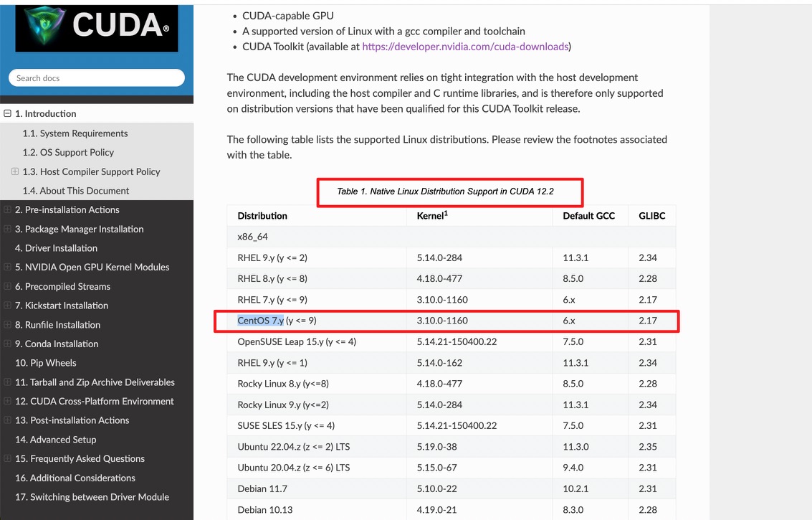Open 1. Introduction in sidebar
The height and width of the screenshot is (520, 812).
point(46,113)
